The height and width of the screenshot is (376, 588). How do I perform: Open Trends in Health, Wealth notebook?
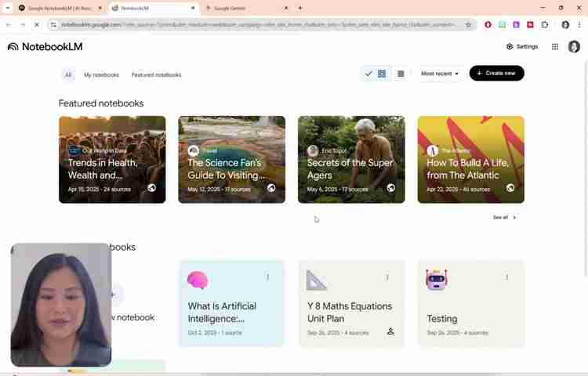tap(112, 160)
